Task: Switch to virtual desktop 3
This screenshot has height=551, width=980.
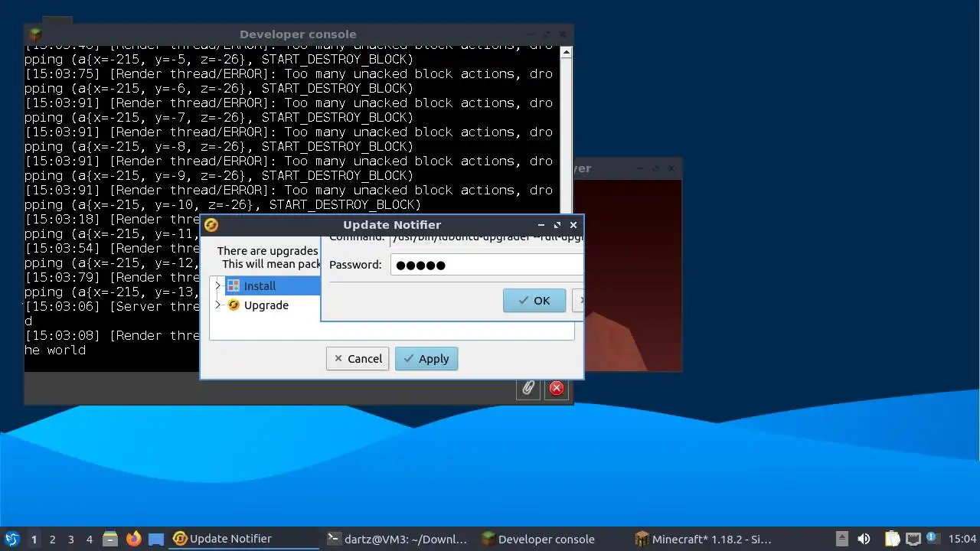Action: pyautogui.click(x=70, y=539)
